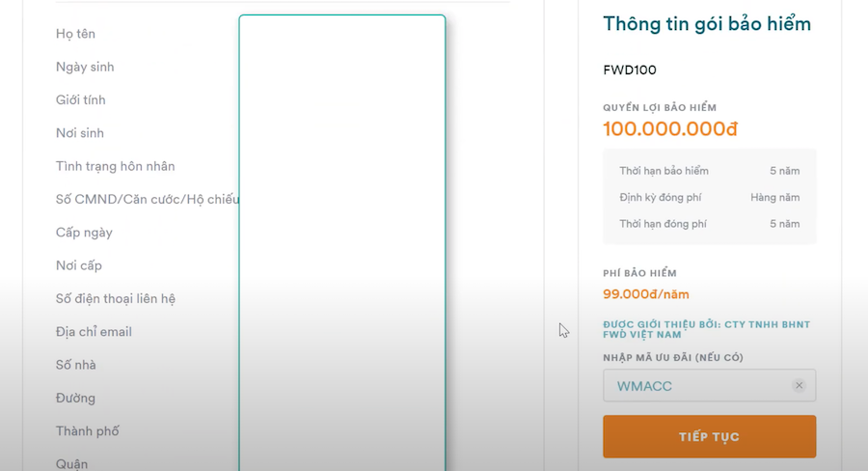Click the Họ tên field label

point(75,34)
